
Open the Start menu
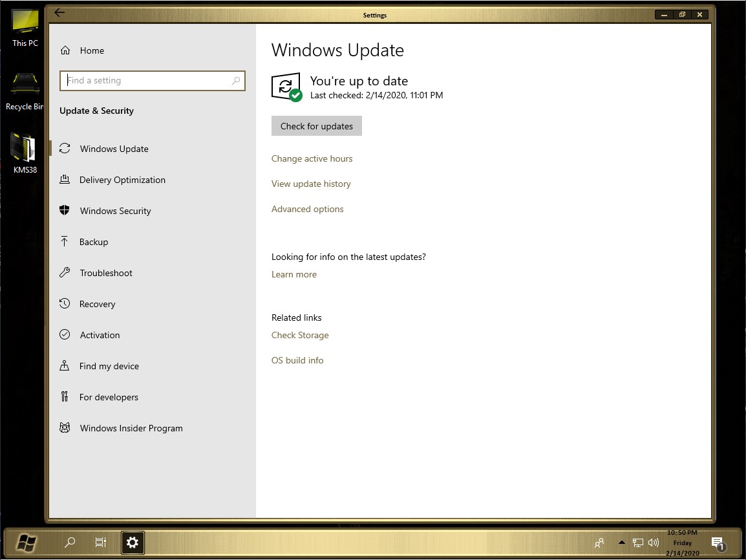point(26,543)
